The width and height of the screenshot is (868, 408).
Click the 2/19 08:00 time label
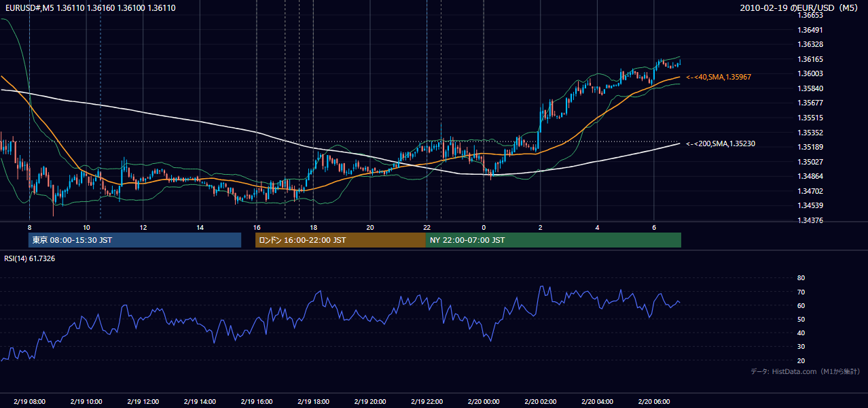coord(29,401)
